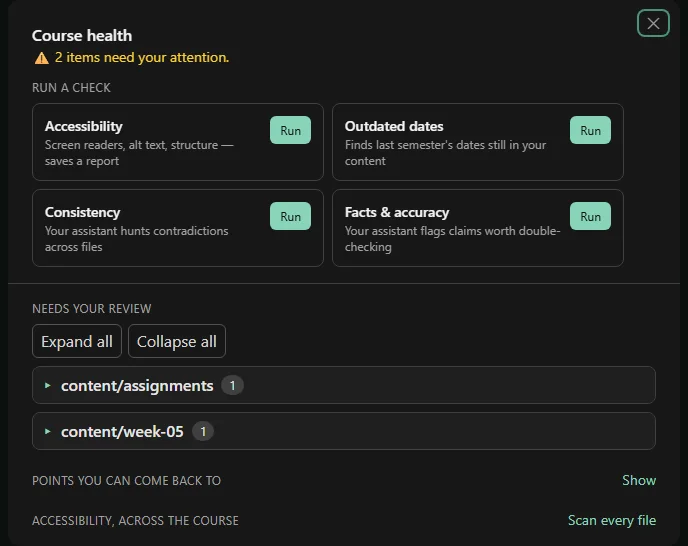Run the Consistency check
The height and width of the screenshot is (546, 688).
coord(290,216)
